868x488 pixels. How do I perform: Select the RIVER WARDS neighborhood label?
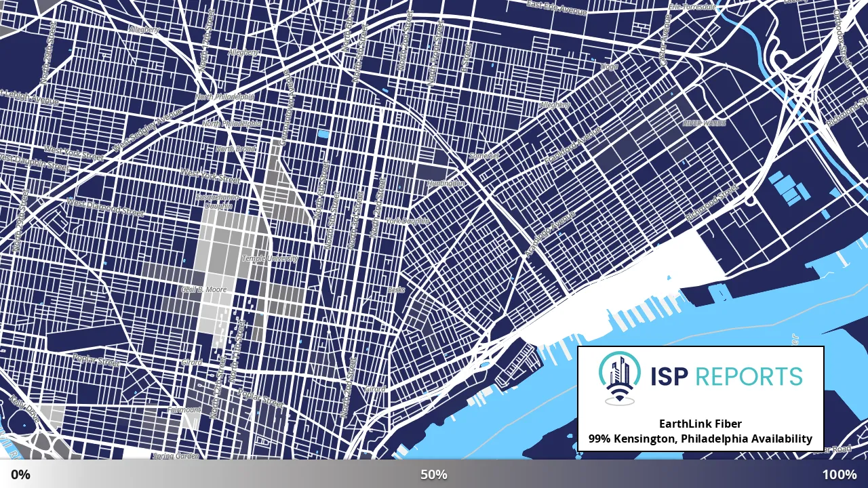[704, 123]
